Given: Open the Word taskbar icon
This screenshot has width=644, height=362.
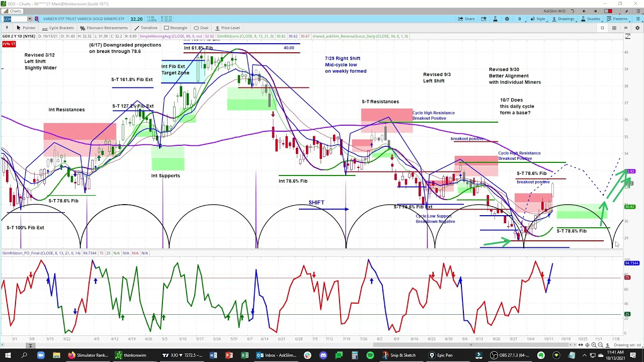Looking at the screenshot, I should click(213, 355).
